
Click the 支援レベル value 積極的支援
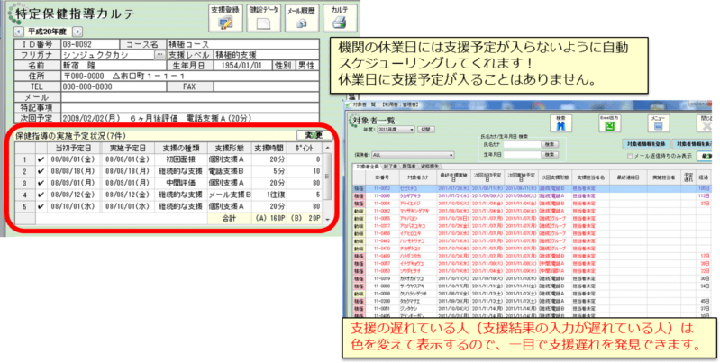[266, 55]
